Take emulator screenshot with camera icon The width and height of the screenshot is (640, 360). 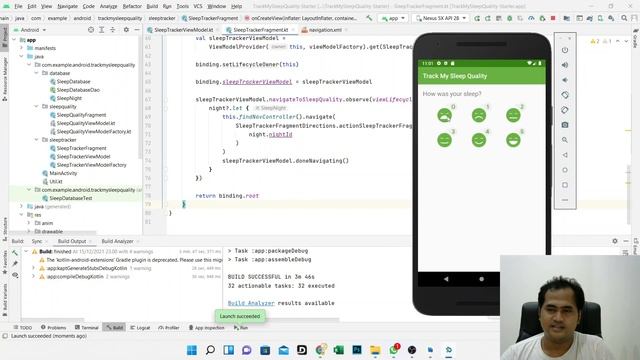tap(565, 125)
